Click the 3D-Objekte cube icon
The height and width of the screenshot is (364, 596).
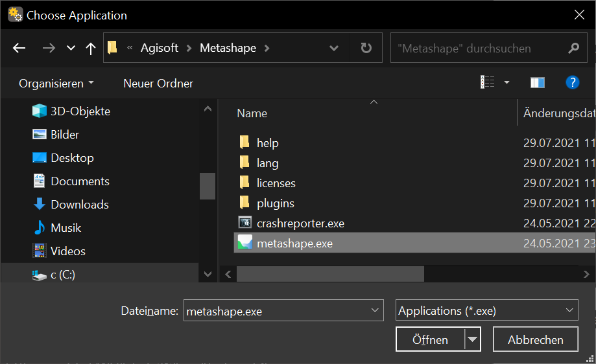pos(39,111)
